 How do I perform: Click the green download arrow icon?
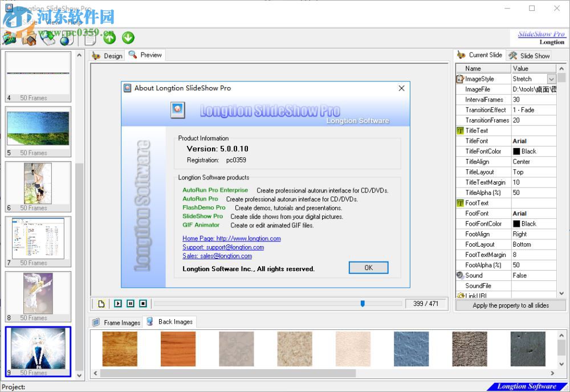[128, 38]
